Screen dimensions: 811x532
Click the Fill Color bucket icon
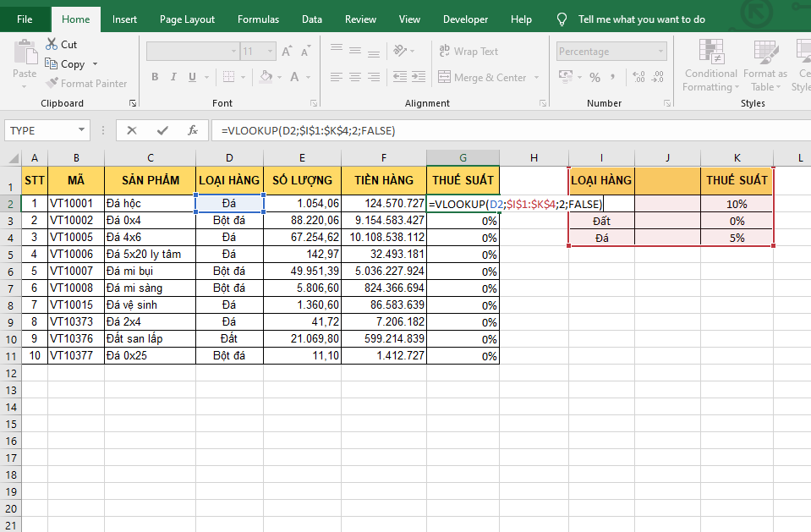click(266, 77)
